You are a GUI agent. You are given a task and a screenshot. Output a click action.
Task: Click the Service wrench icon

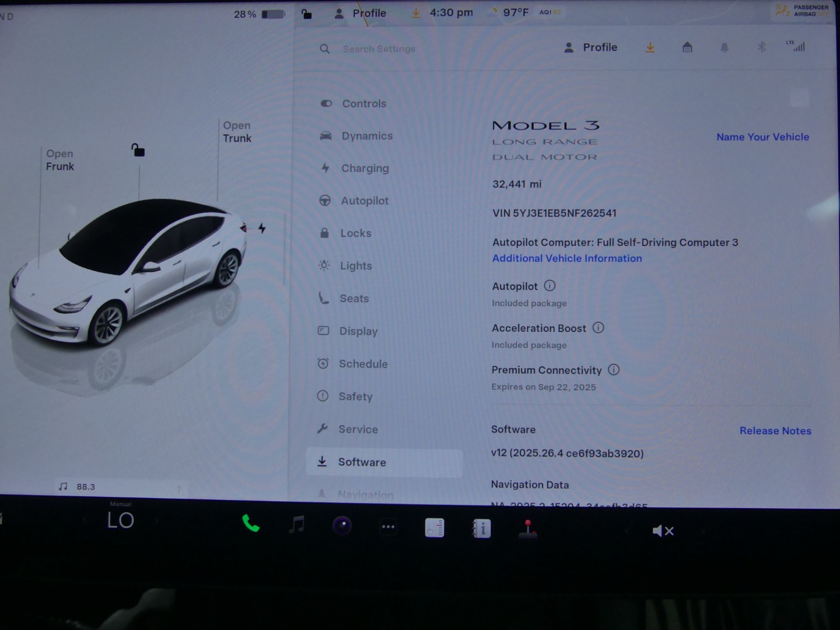coord(323,429)
